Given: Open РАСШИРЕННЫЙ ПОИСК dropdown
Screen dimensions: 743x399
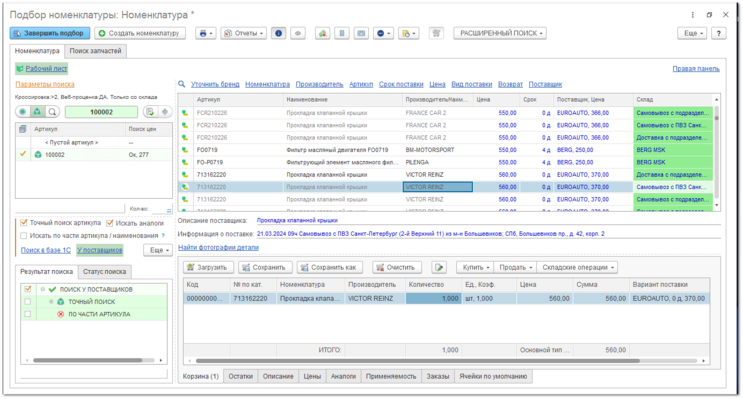Looking at the screenshot, I should (500, 33).
